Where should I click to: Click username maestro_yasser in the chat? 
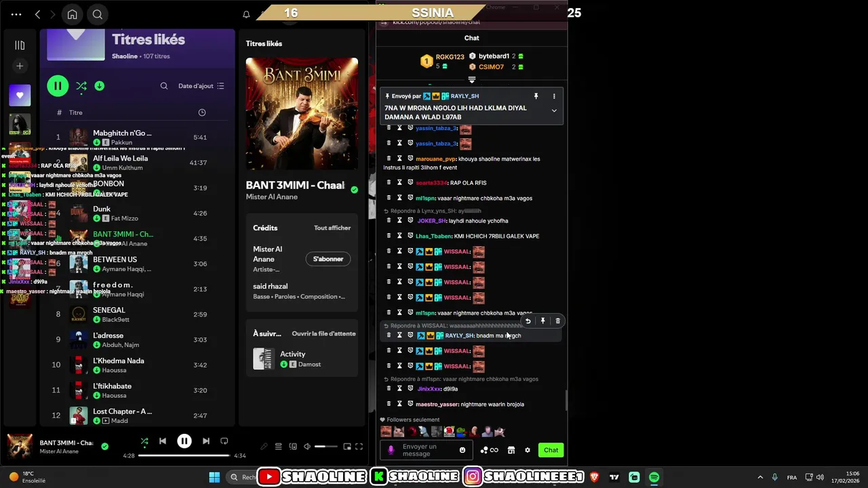(x=437, y=405)
